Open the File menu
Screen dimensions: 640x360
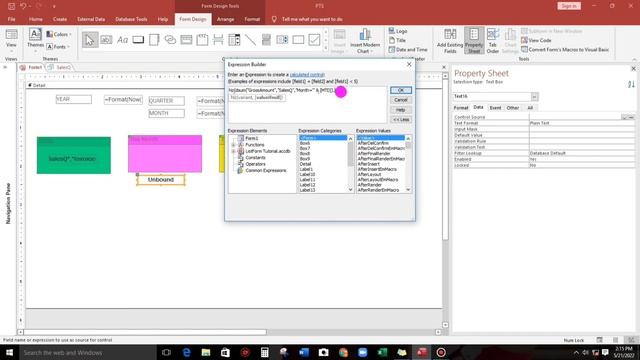pos(11,19)
